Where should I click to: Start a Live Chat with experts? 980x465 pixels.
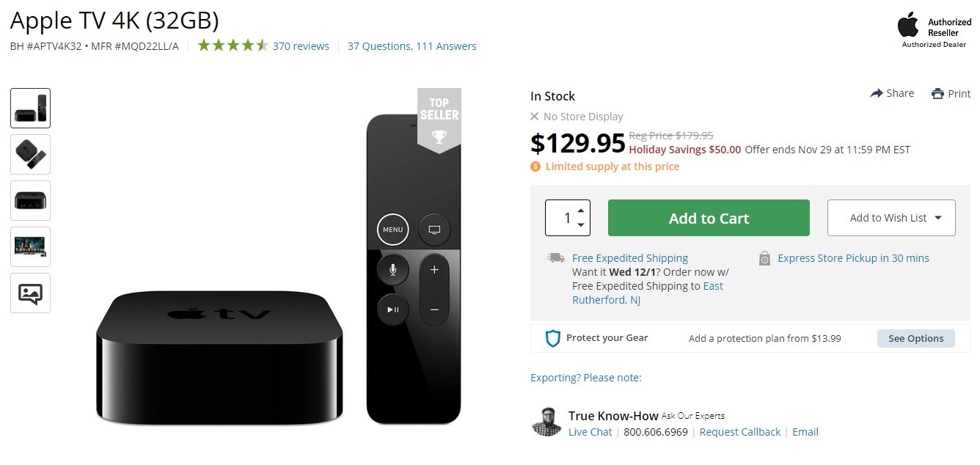590,432
